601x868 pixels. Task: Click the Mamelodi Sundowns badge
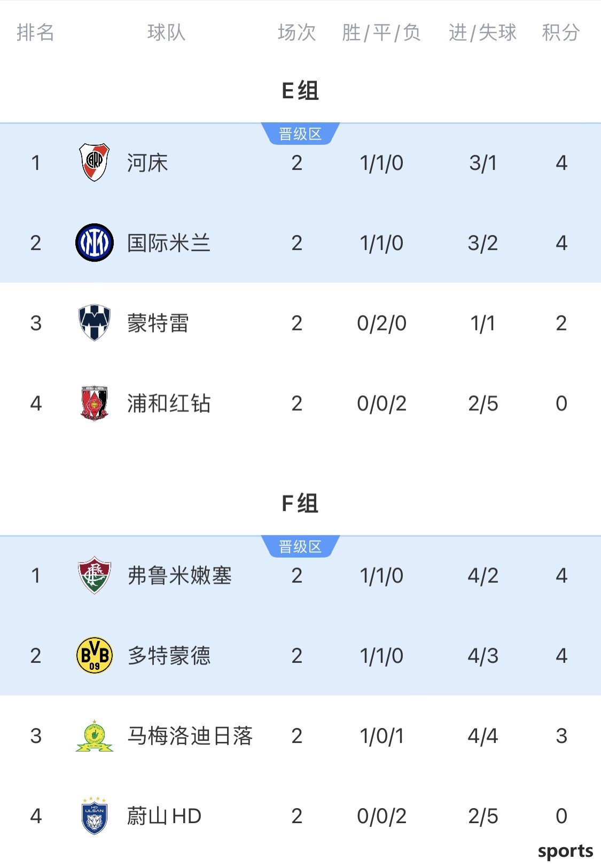coord(95,736)
